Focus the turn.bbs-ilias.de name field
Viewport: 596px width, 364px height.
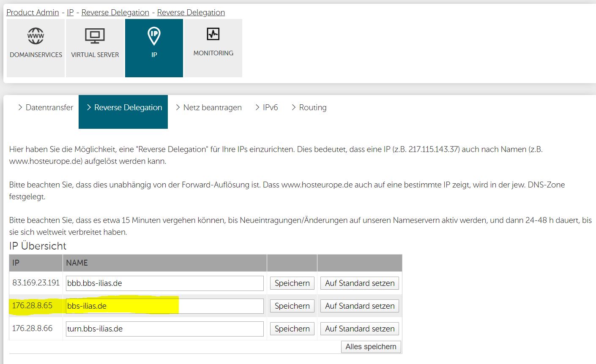coord(164,329)
